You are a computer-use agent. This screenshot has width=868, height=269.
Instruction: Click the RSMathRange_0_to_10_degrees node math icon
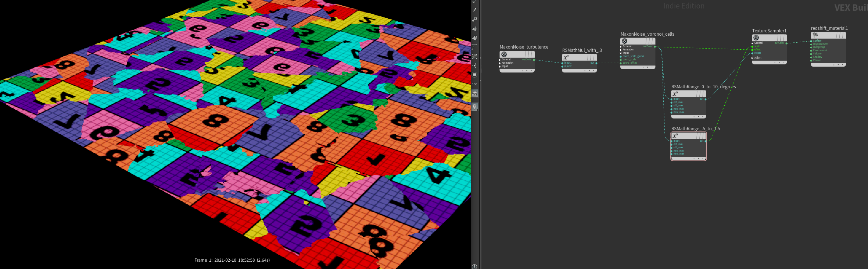click(675, 94)
